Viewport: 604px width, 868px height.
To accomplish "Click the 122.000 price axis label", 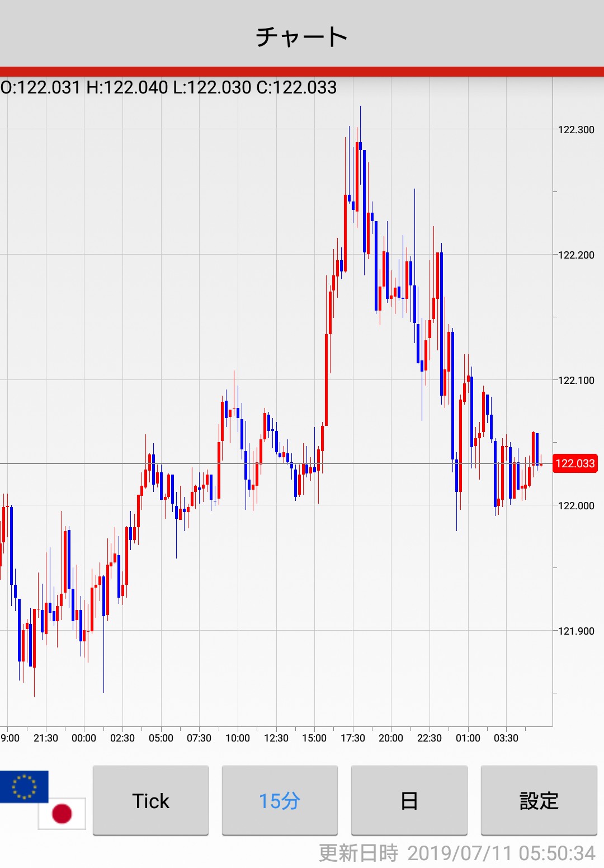I will [x=576, y=506].
